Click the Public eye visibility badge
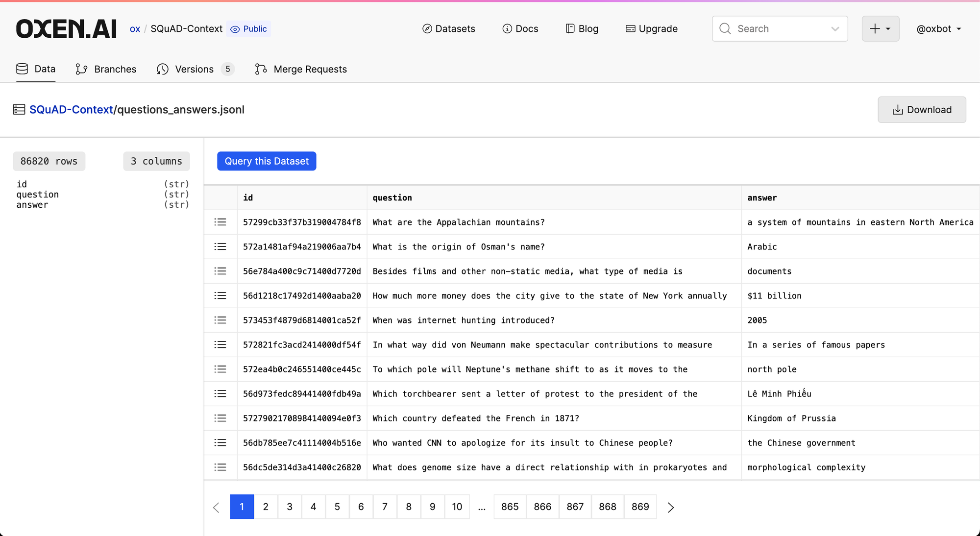 (249, 29)
